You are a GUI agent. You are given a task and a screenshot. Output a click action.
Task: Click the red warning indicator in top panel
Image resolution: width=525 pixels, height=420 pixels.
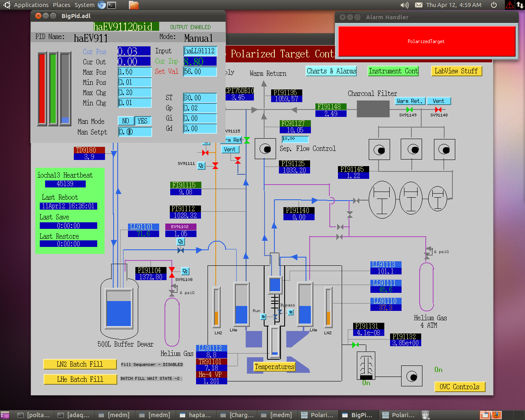point(509,5)
